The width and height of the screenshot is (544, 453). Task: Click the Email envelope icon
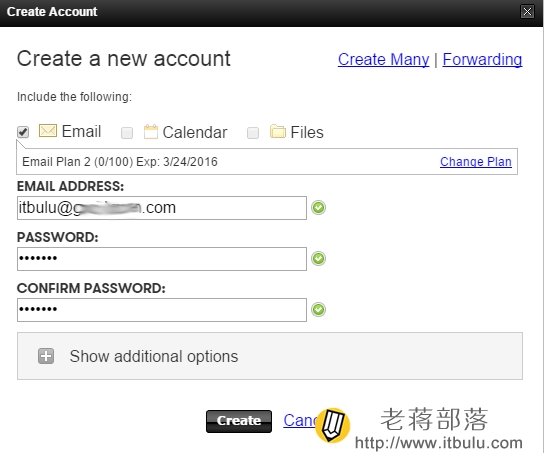tap(48, 131)
